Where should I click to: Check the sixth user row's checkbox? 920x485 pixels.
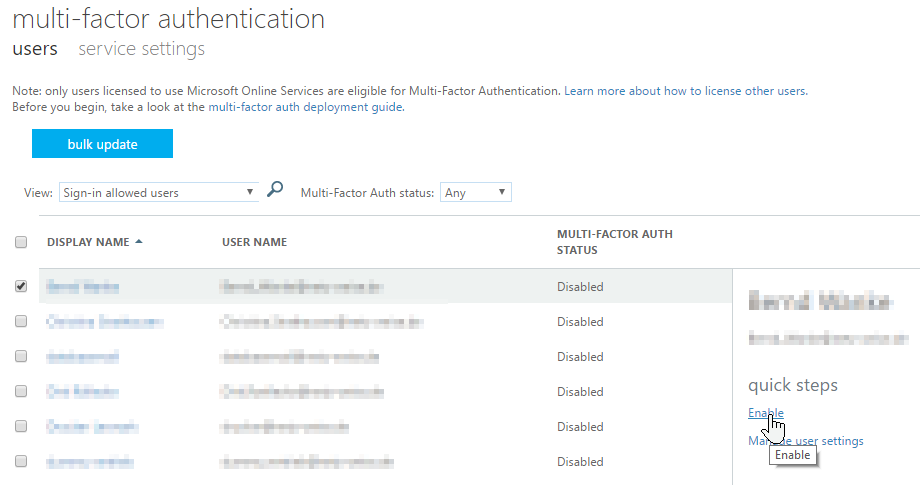pos(21,461)
